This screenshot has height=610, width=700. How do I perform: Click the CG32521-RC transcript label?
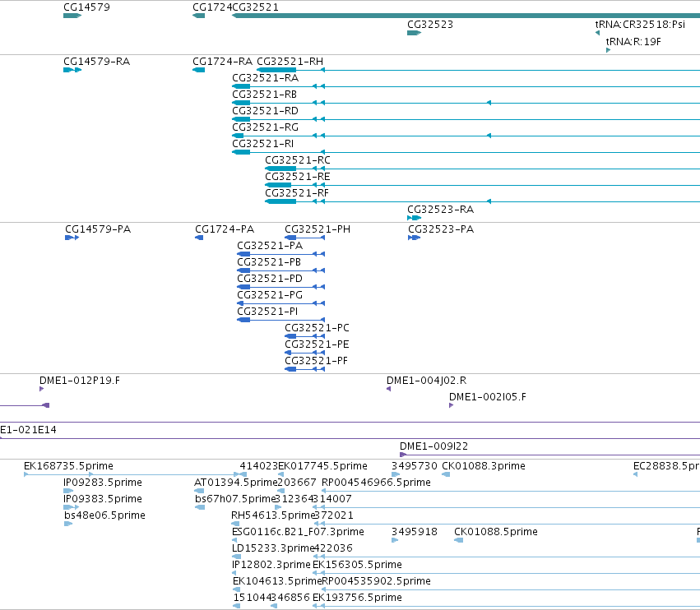point(298,160)
